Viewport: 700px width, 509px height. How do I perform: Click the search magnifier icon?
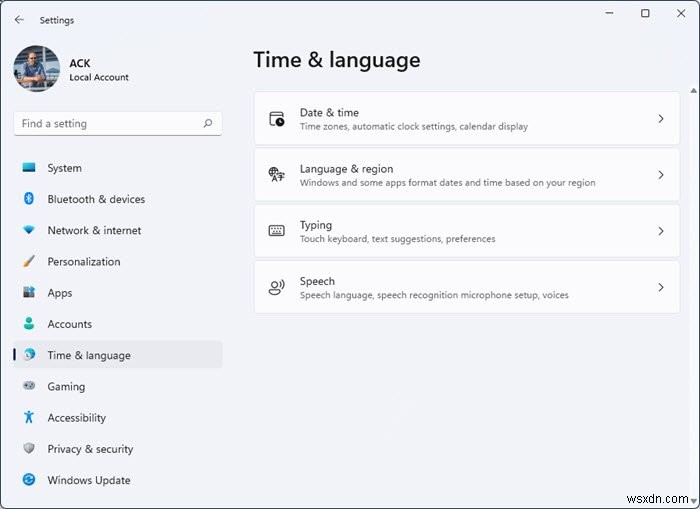tap(208, 123)
